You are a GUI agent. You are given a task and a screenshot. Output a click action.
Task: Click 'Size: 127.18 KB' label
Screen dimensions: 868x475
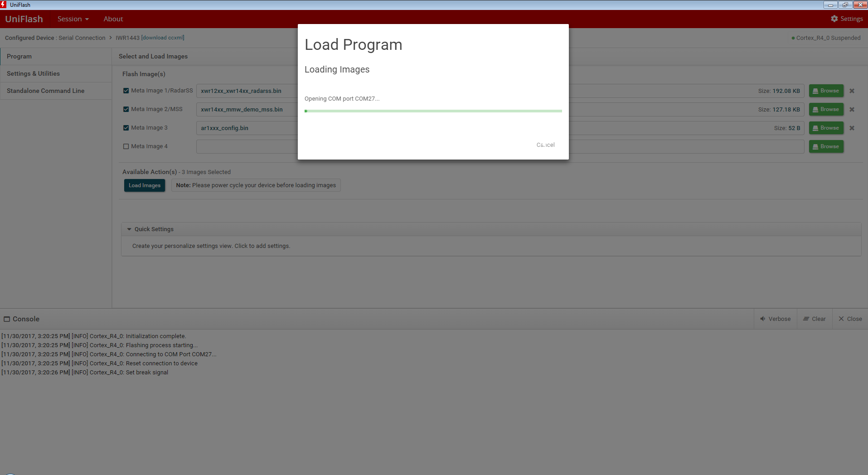(779, 109)
